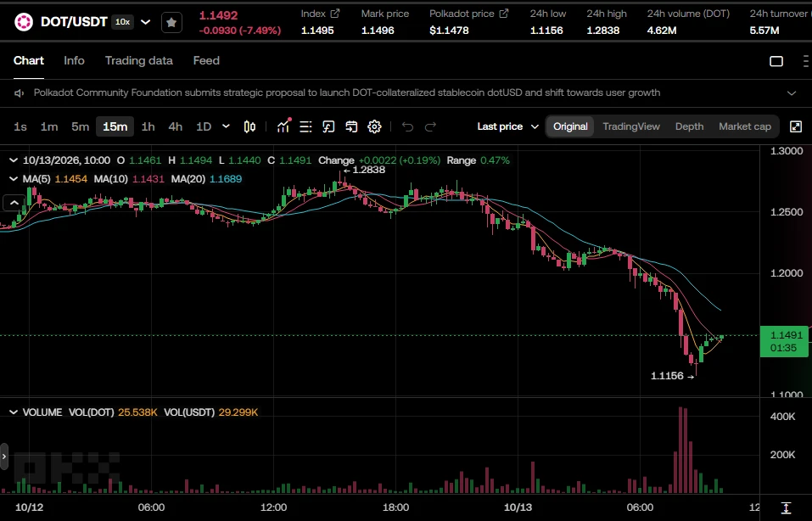Viewport: 812px width, 521px height.
Task: Switch to the Info tab
Action: tap(74, 60)
